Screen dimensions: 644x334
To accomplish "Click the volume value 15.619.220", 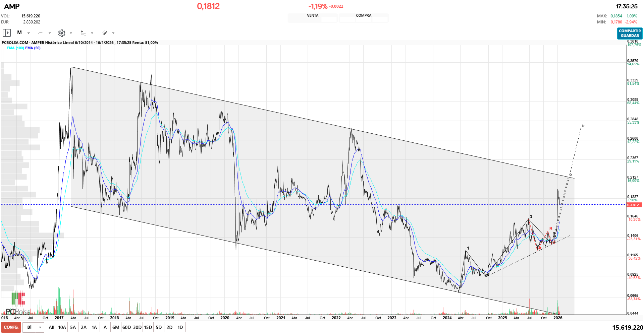I will [x=31, y=15].
